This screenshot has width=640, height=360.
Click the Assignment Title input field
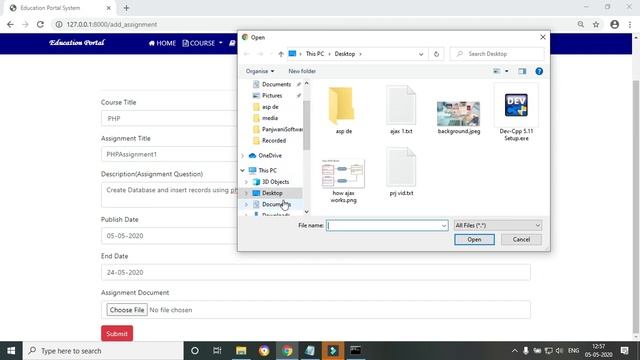[169, 154]
